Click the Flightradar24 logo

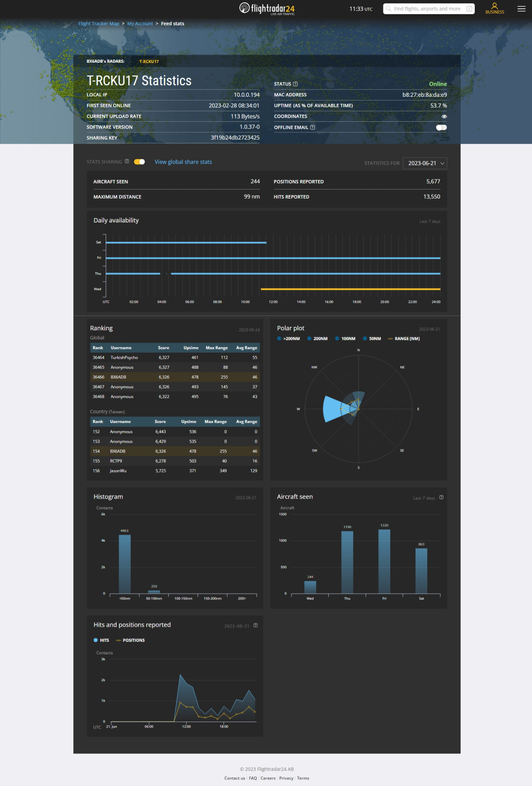[267, 8]
